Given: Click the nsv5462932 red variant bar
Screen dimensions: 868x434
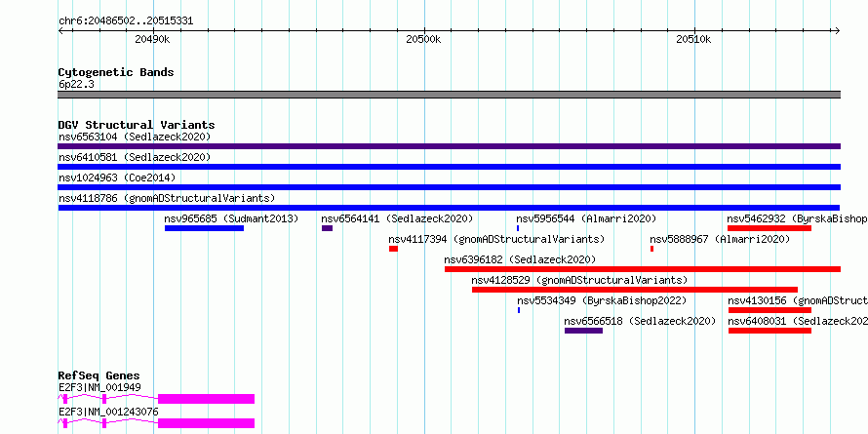Looking at the screenshot, I should [x=769, y=228].
